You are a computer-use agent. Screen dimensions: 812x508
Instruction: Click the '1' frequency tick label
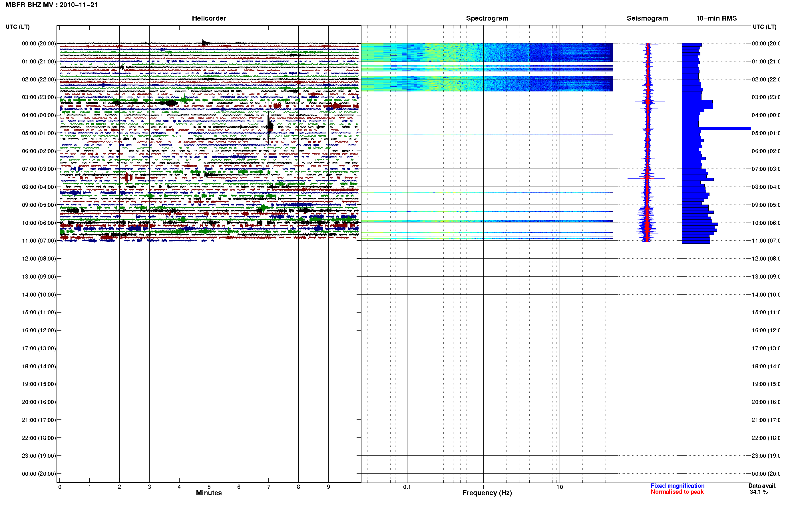click(x=483, y=487)
